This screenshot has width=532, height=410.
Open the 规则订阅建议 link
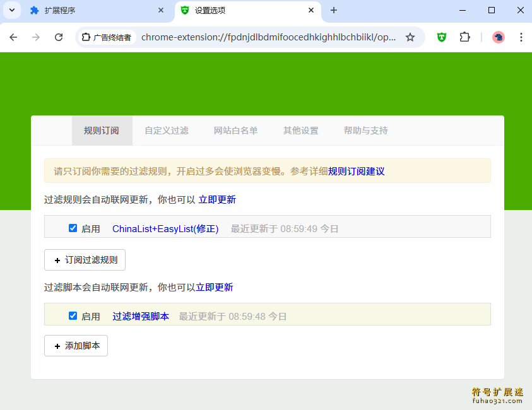coord(356,171)
